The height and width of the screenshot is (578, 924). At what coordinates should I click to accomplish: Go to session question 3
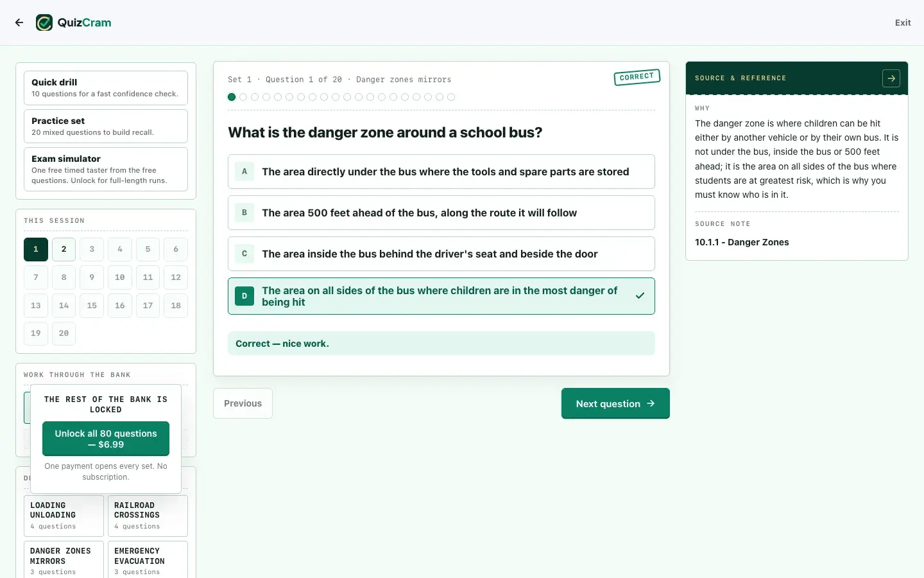(92, 249)
